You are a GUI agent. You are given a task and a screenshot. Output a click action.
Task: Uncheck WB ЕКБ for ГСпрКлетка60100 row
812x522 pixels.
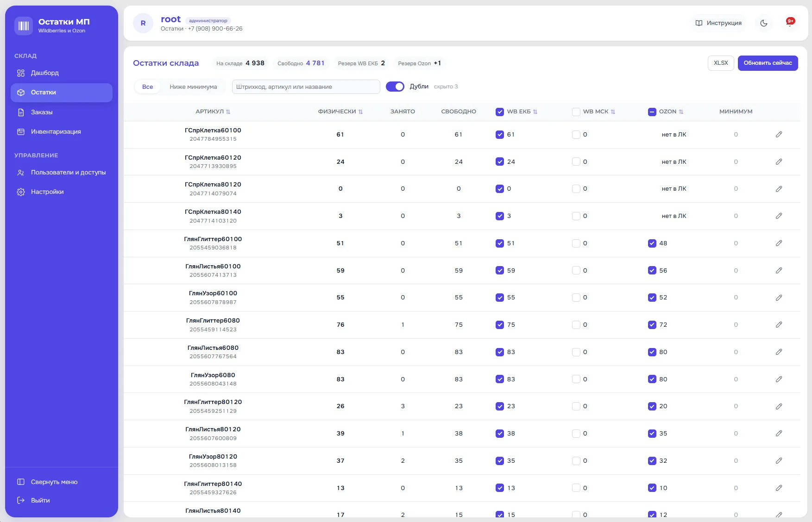(x=500, y=135)
